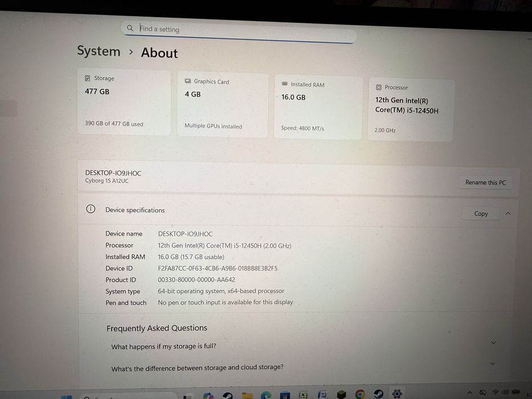
Task: Click the Storage drive icon
Action: [87, 78]
